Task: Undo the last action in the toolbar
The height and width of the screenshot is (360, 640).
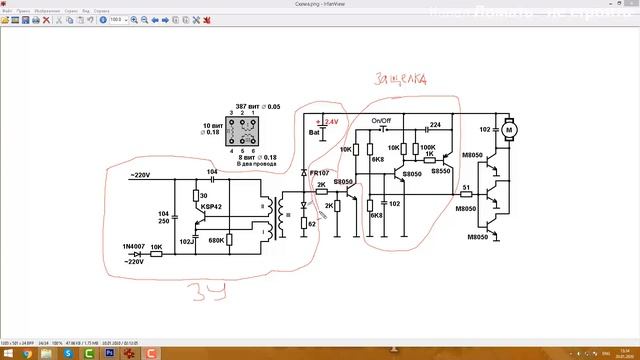Action: pyautogui.click(x=90, y=20)
